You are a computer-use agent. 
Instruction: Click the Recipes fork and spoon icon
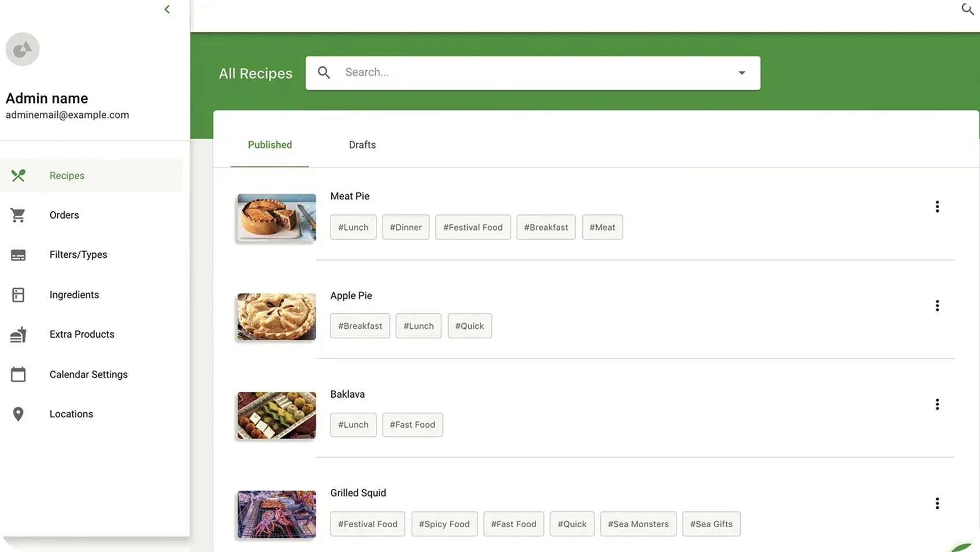coord(19,175)
